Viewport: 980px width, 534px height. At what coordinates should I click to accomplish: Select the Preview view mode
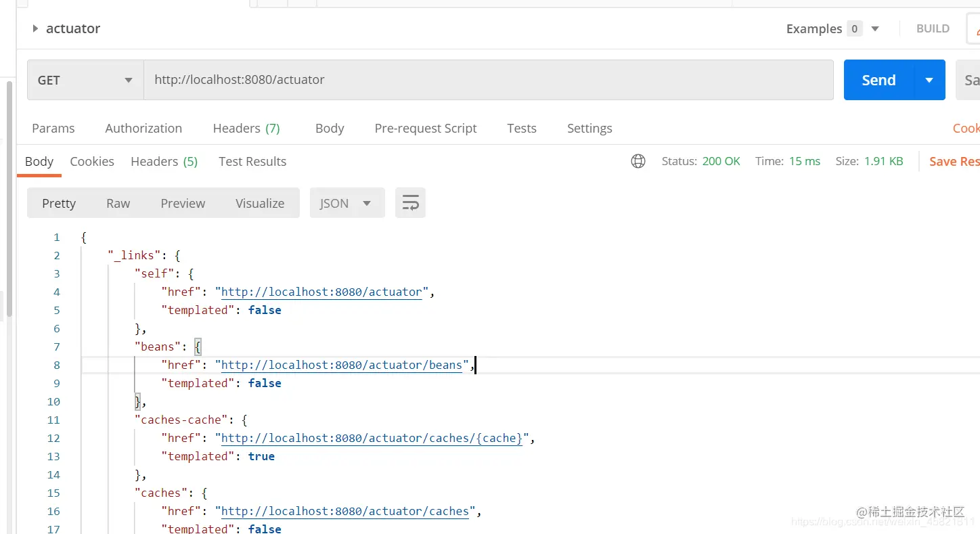click(x=183, y=203)
